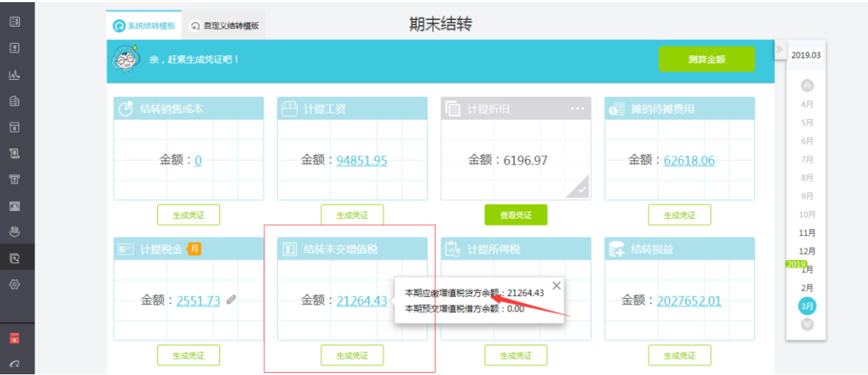Open the amount link 2027652.01
This screenshot has height=375, width=868.
coord(689,301)
